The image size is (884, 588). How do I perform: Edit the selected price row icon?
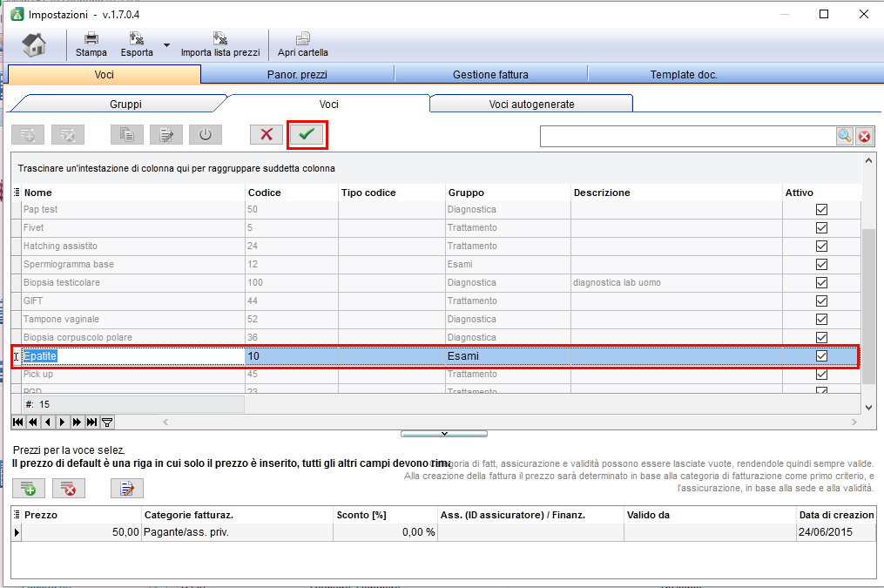[x=127, y=488]
